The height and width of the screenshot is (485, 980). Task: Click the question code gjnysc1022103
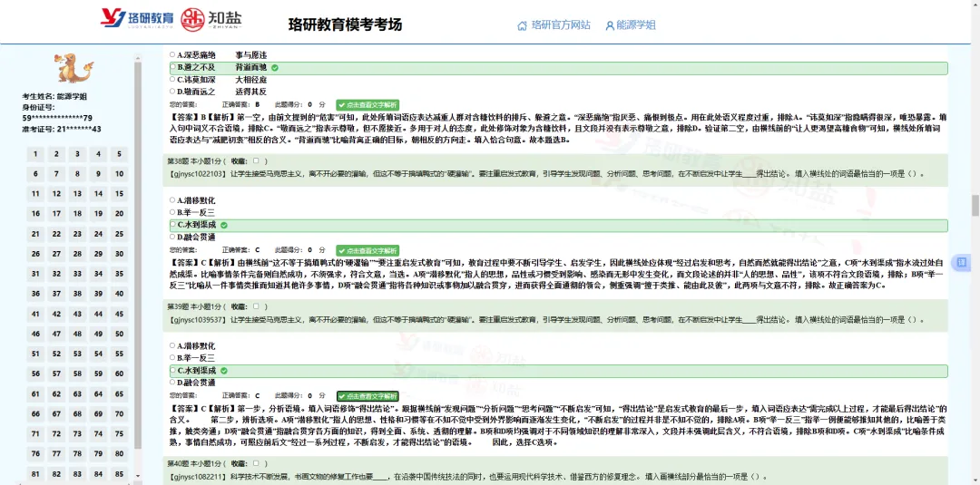click(198, 173)
